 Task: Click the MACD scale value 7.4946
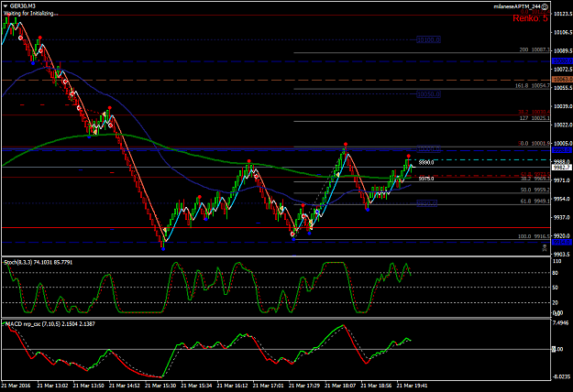pos(561,323)
